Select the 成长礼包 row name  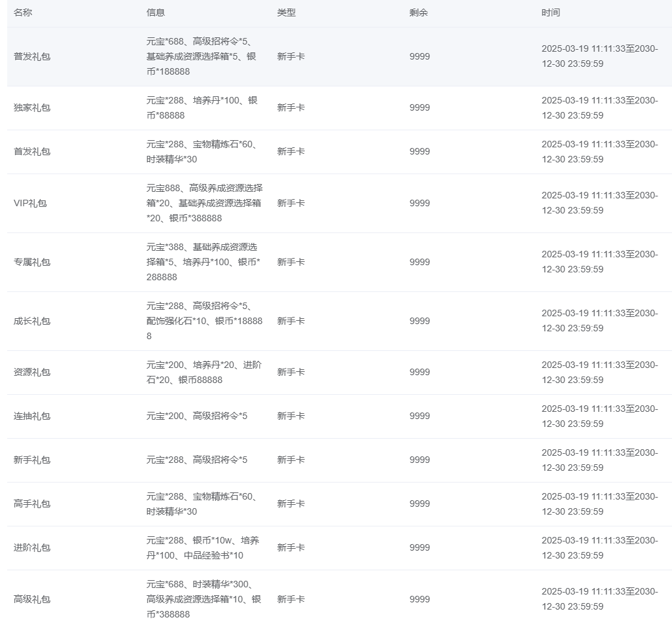click(32, 321)
